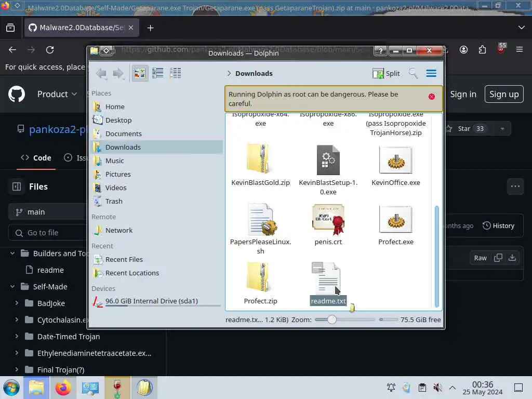Expand Date-Timed Trojan folder
532x399 pixels.
point(17,336)
